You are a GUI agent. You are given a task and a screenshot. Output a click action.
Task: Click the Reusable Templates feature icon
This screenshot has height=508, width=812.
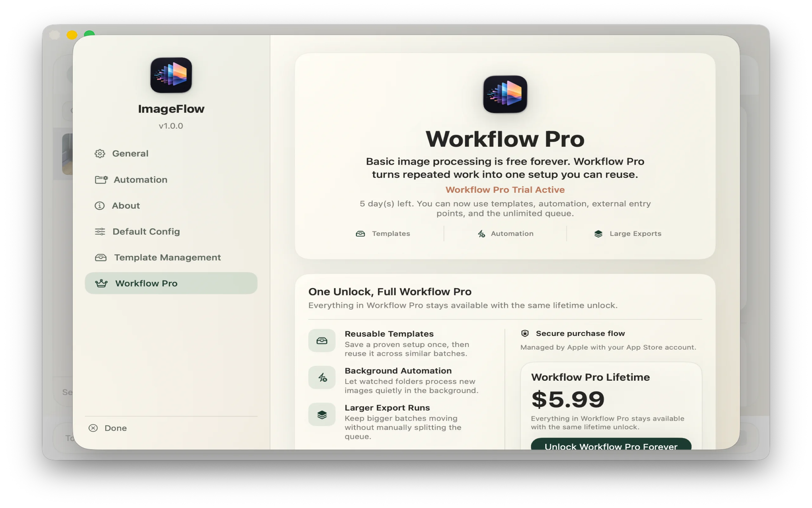(322, 341)
